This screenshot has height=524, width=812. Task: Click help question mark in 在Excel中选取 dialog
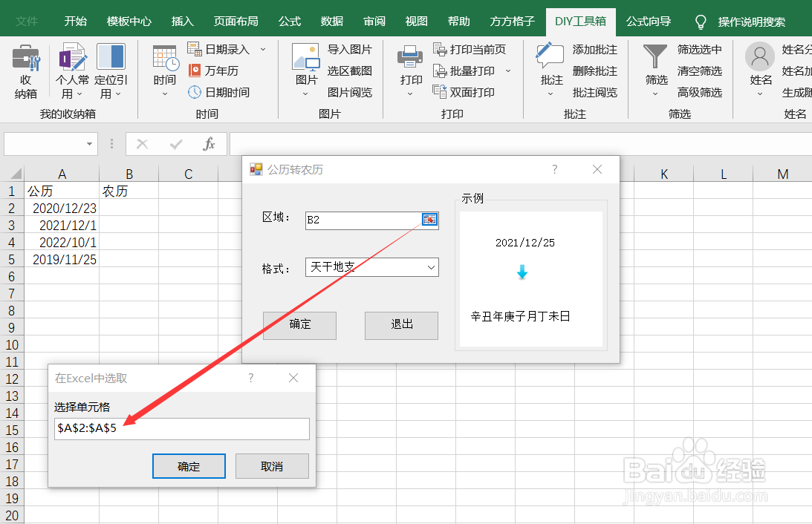[x=251, y=378]
